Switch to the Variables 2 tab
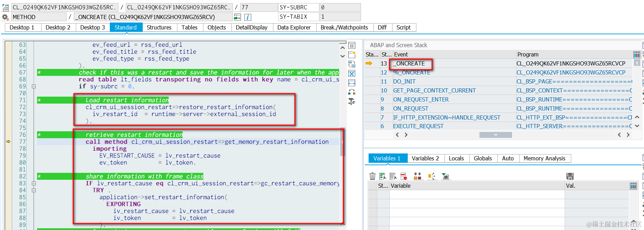Image resolution: width=644 pixels, height=230 pixels. click(x=425, y=158)
